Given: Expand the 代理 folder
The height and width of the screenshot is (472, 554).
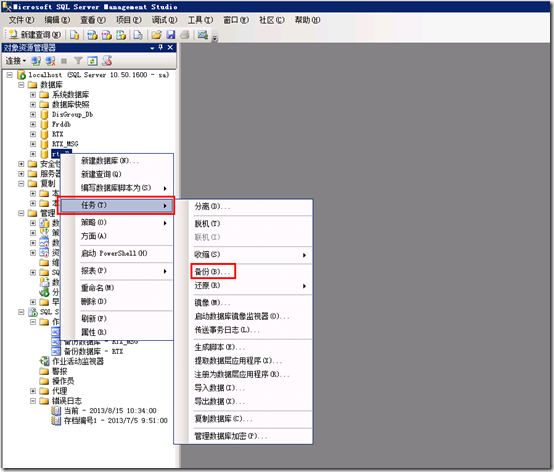Looking at the screenshot, I should [x=33, y=391].
